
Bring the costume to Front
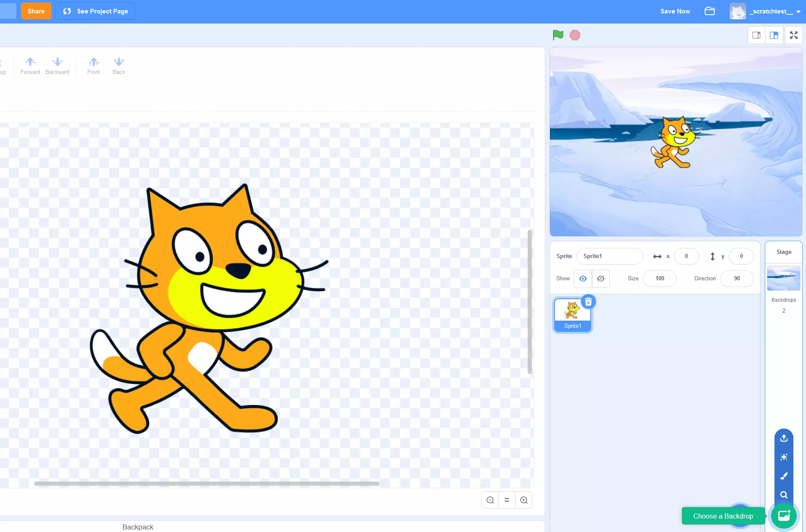tap(93, 65)
